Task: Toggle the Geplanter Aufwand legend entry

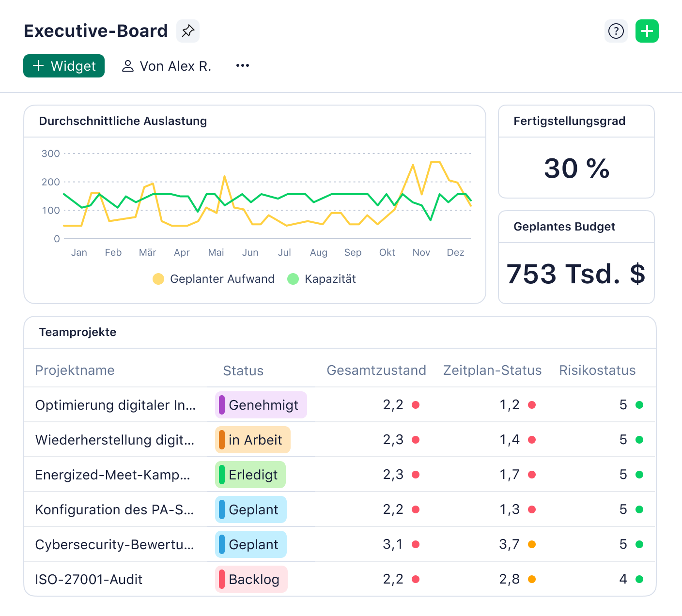Action: (x=214, y=279)
